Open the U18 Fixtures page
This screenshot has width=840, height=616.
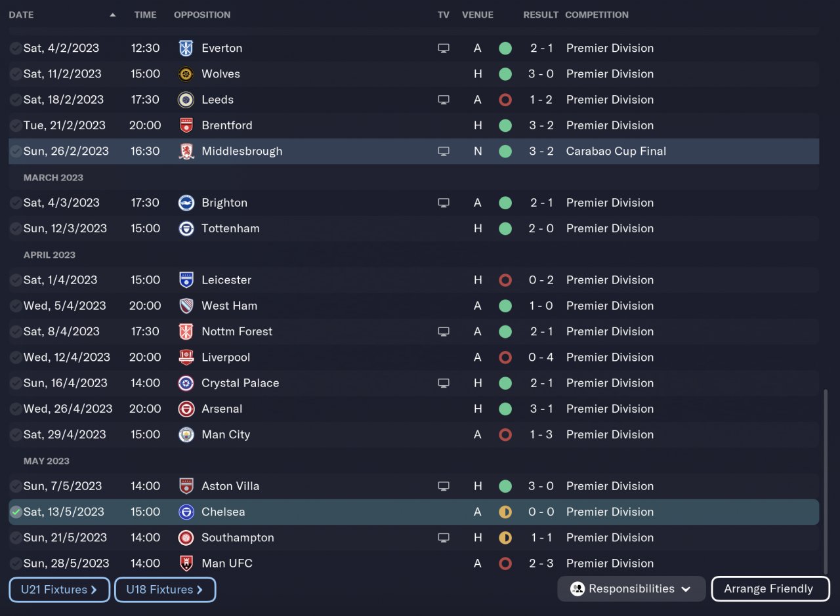pyautogui.click(x=165, y=590)
